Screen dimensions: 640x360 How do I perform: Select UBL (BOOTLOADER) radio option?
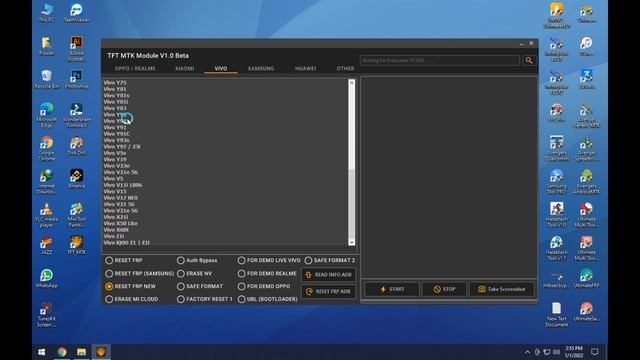268,299
